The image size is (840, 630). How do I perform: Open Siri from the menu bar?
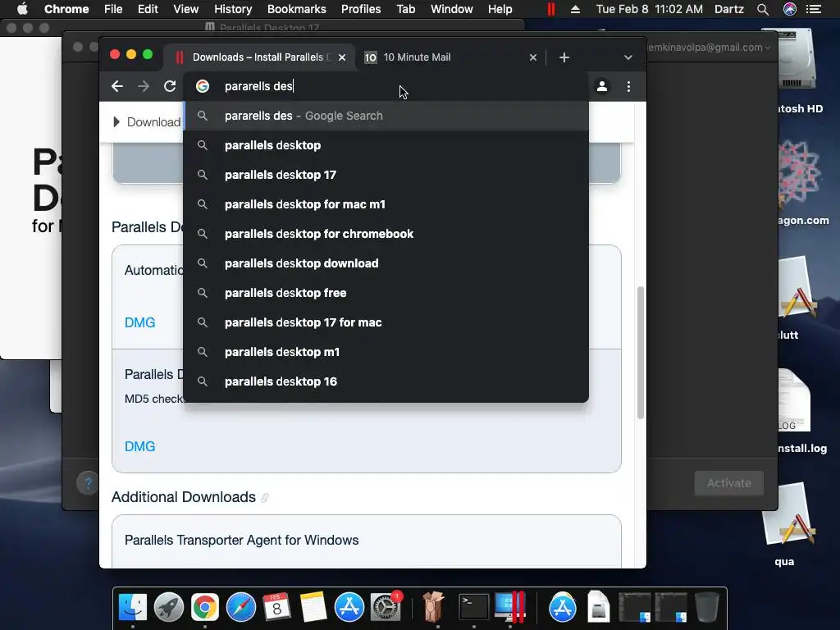(x=790, y=9)
